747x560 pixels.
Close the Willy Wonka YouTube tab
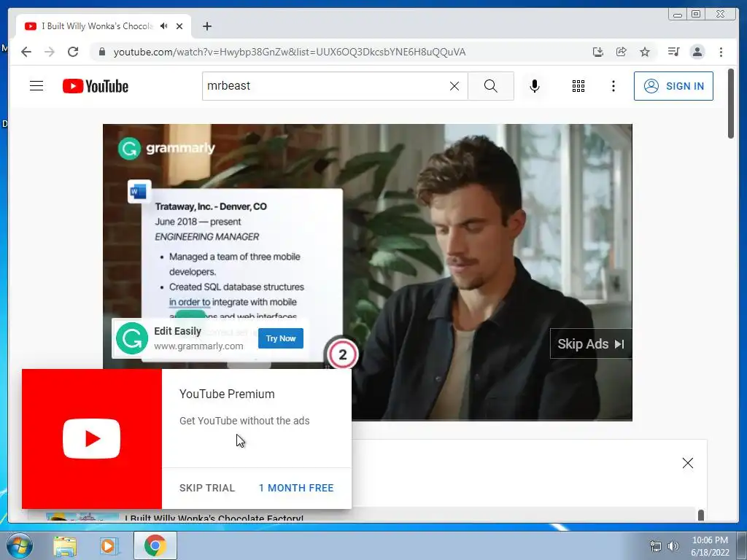coord(179,26)
